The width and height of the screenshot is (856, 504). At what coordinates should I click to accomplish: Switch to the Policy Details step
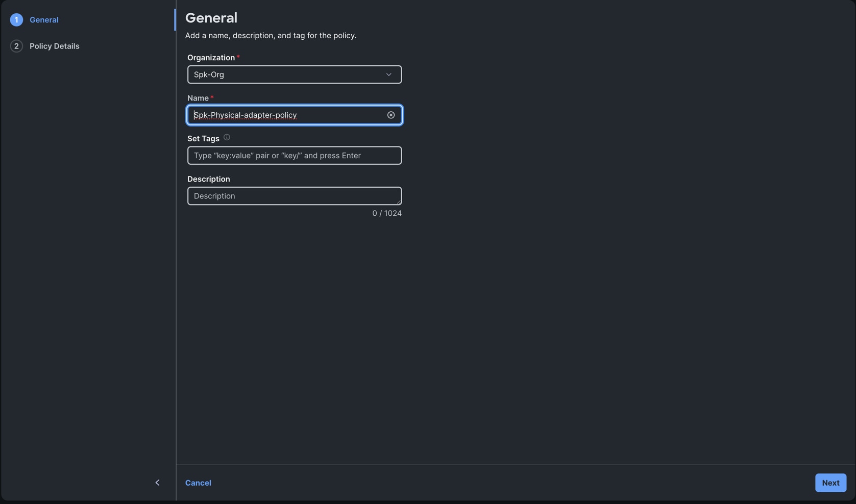54,45
